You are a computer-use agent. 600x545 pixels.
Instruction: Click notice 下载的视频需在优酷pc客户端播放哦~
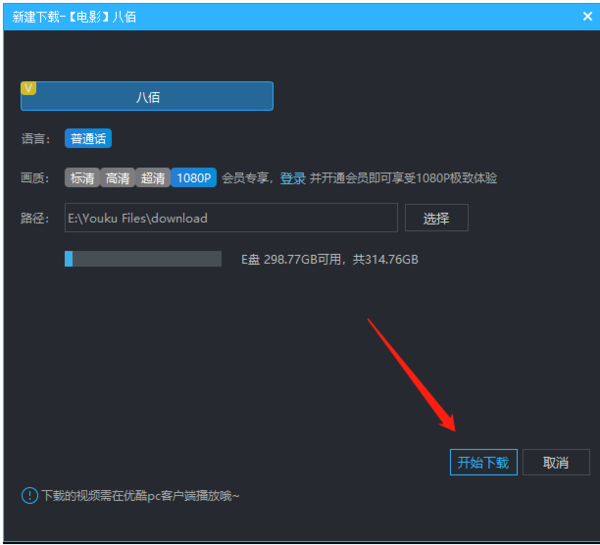[x=140, y=496]
